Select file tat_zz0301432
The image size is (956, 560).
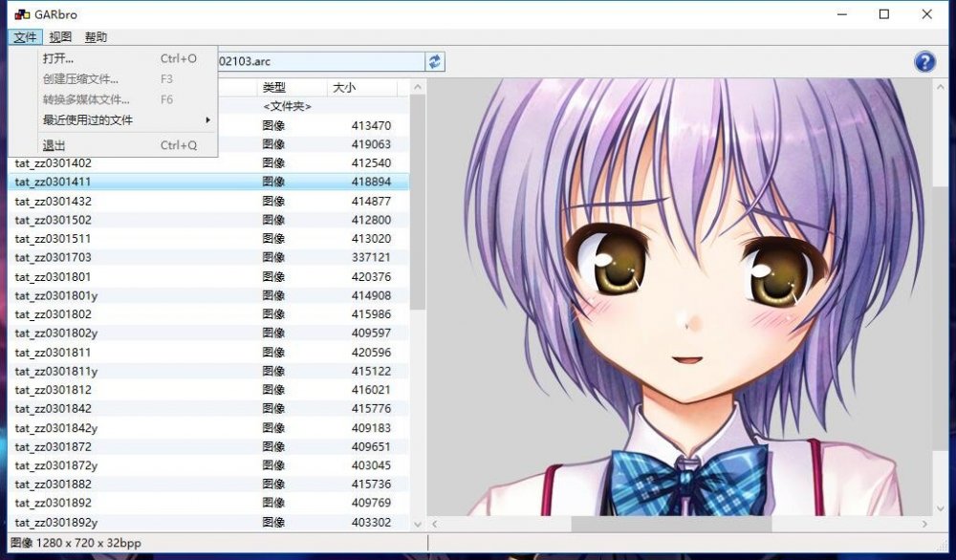[x=208, y=201]
